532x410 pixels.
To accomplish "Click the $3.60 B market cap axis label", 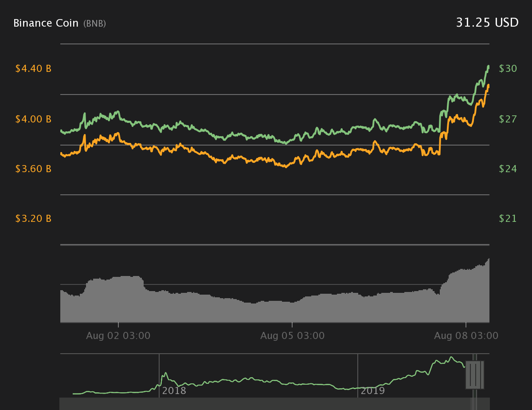I will tap(33, 169).
